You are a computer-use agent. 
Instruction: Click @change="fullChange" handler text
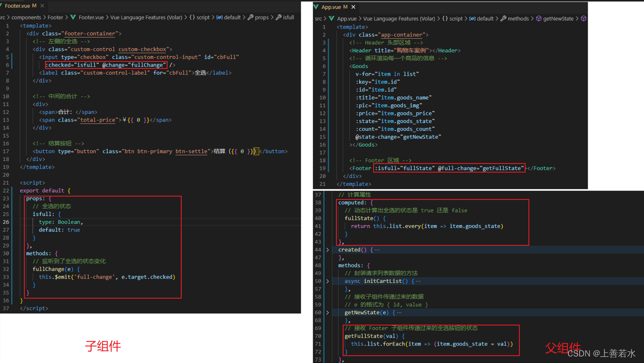[134, 65]
